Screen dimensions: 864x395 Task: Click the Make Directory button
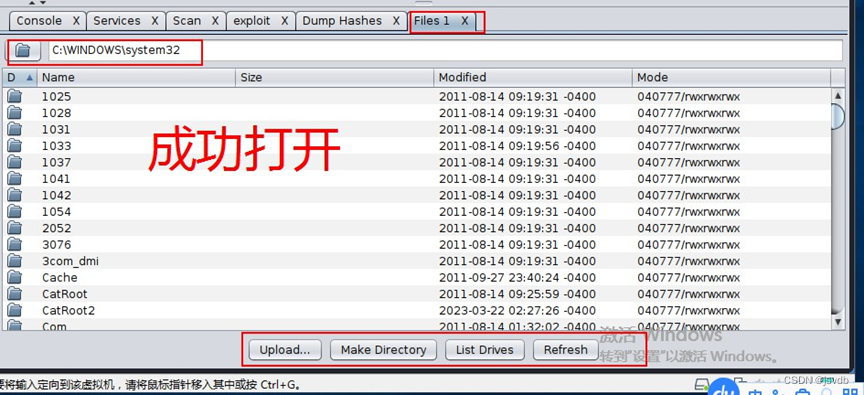click(384, 350)
